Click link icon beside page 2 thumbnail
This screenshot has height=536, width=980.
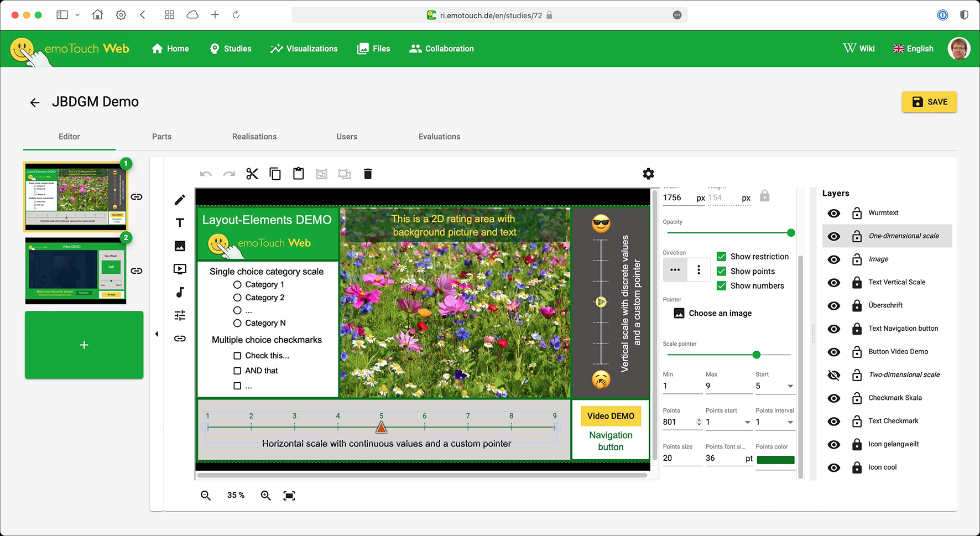pyautogui.click(x=137, y=271)
